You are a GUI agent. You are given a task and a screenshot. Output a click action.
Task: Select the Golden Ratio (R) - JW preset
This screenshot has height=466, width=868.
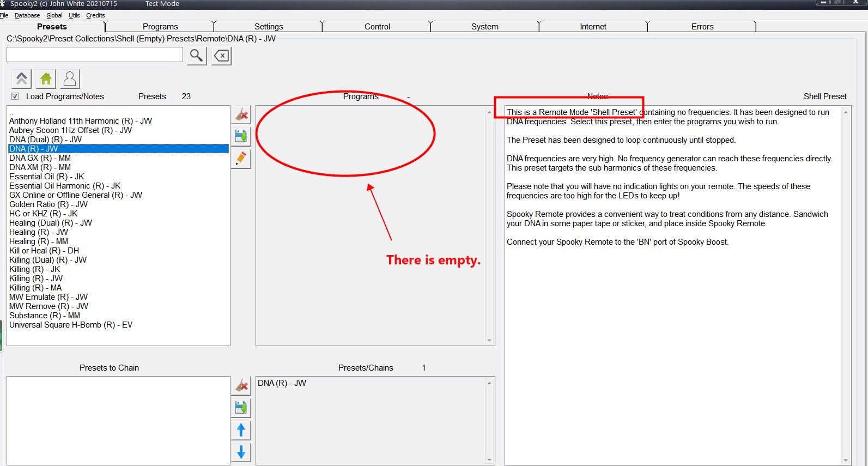(x=48, y=204)
